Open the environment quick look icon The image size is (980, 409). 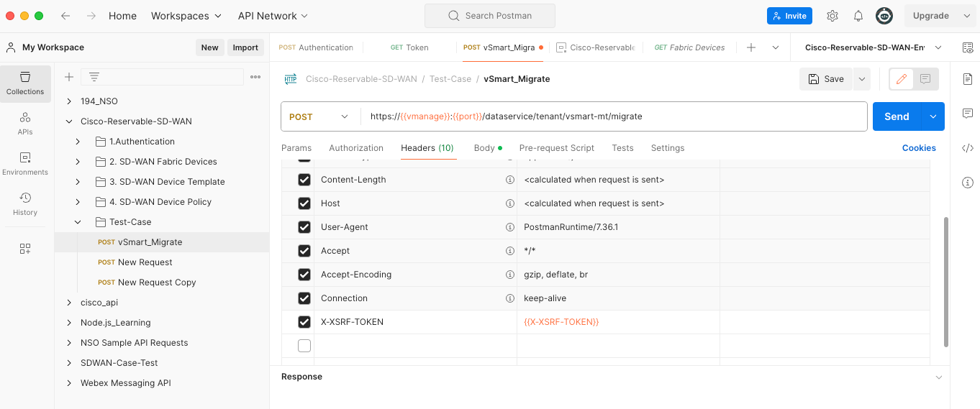coord(968,47)
